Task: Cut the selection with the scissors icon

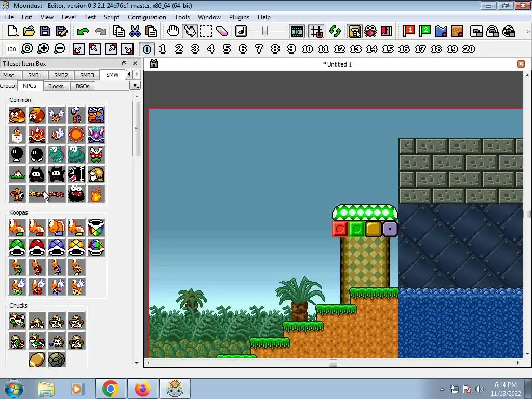Action: click(x=135, y=31)
